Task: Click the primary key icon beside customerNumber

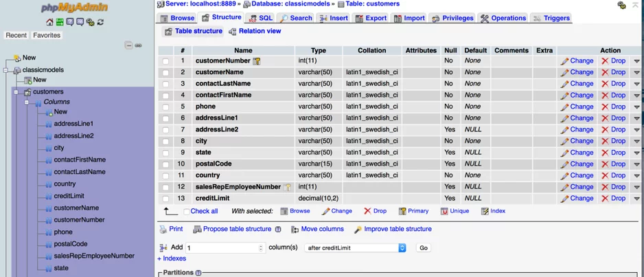Action: point(257,61)
